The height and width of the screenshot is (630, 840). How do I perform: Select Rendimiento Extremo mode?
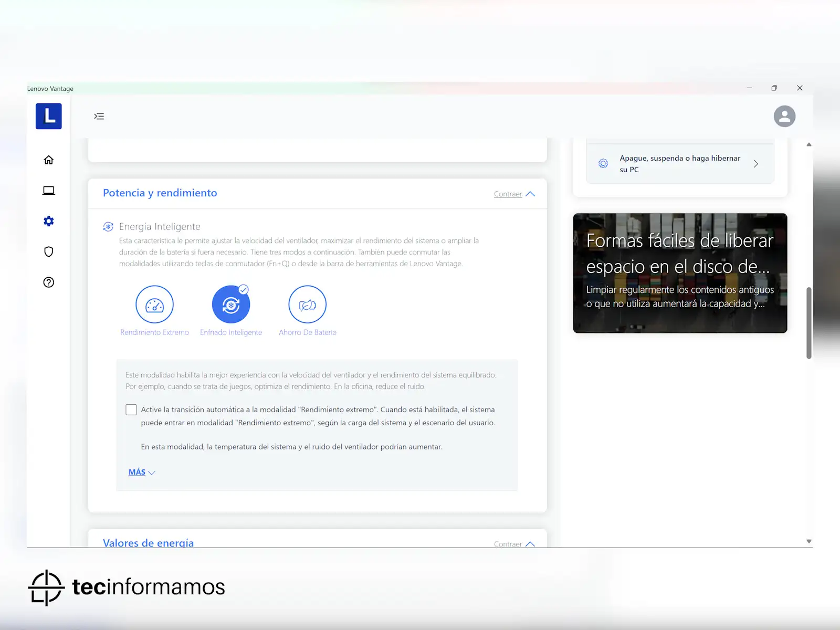(x=154, y=304)
